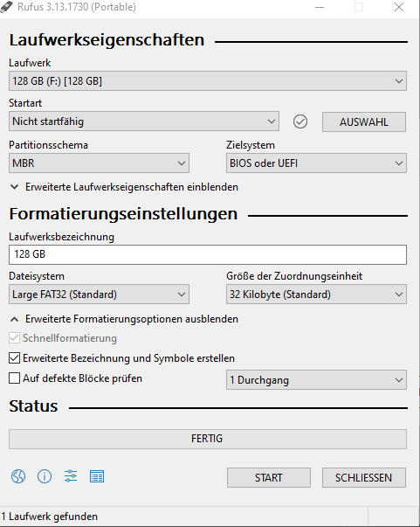The image size is (420, 527).
Task: Click the Laufwerksbezeichnung text field
Action: (x=208, y=254)
